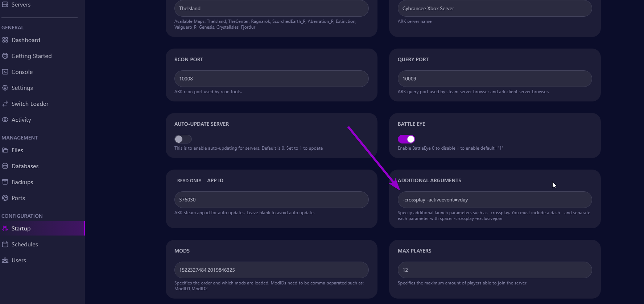
Task: Enable the Auto-Update Server toggle
Action: coord(183,139)
